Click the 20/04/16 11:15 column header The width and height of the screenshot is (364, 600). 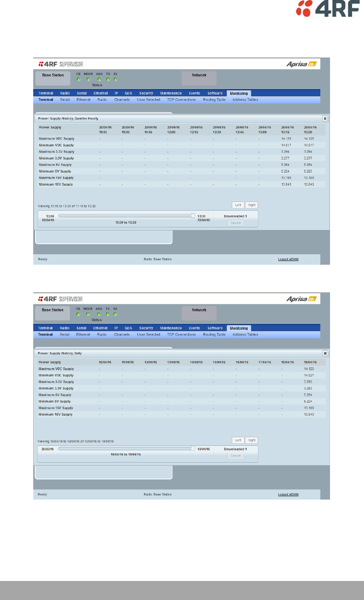point(105,130)
